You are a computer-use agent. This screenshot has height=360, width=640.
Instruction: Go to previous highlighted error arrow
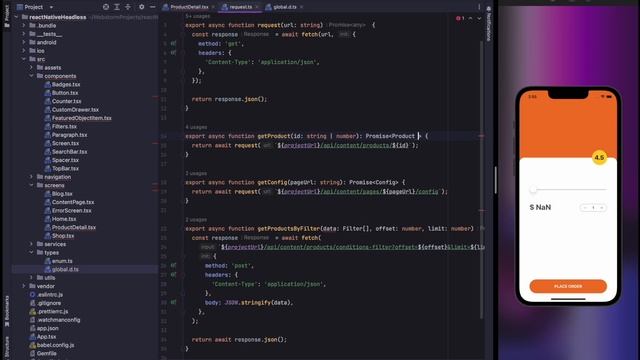click(x=470, y=18)
